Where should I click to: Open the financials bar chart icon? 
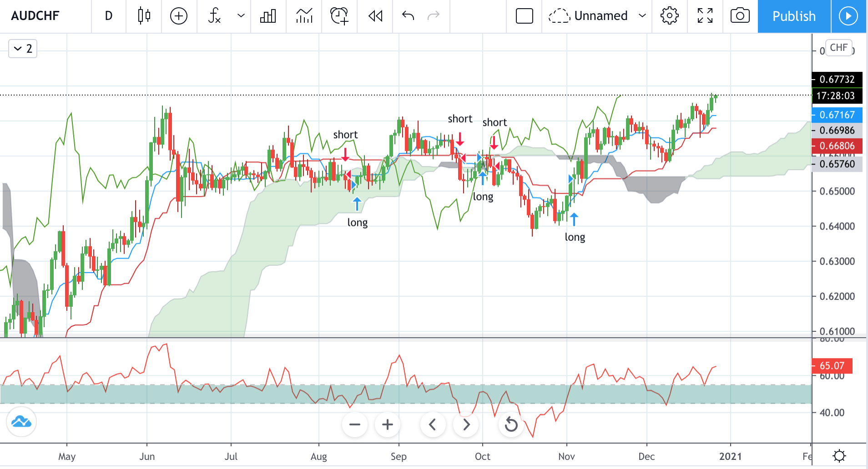(x=268, y=16)
